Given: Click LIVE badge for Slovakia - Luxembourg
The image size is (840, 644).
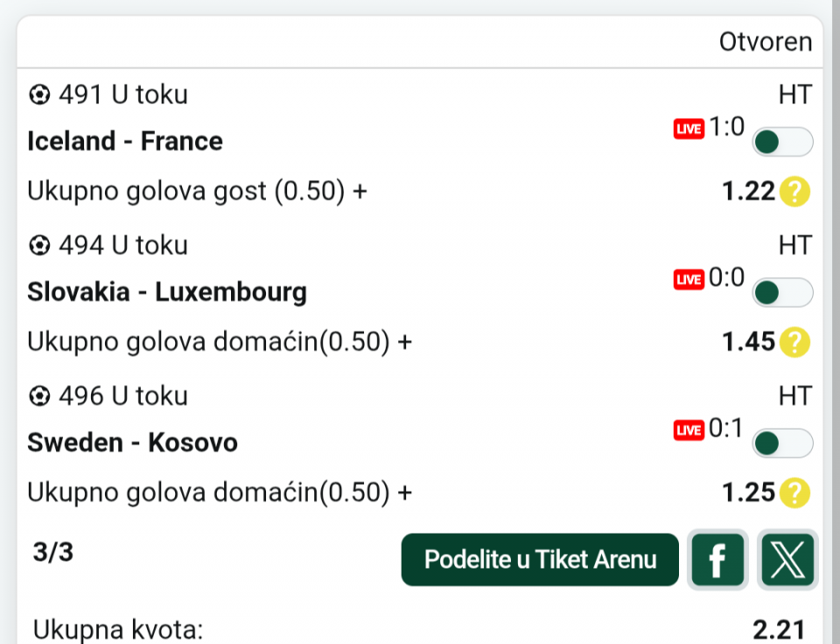Looking at the screenshot, I should pos(689,280).
